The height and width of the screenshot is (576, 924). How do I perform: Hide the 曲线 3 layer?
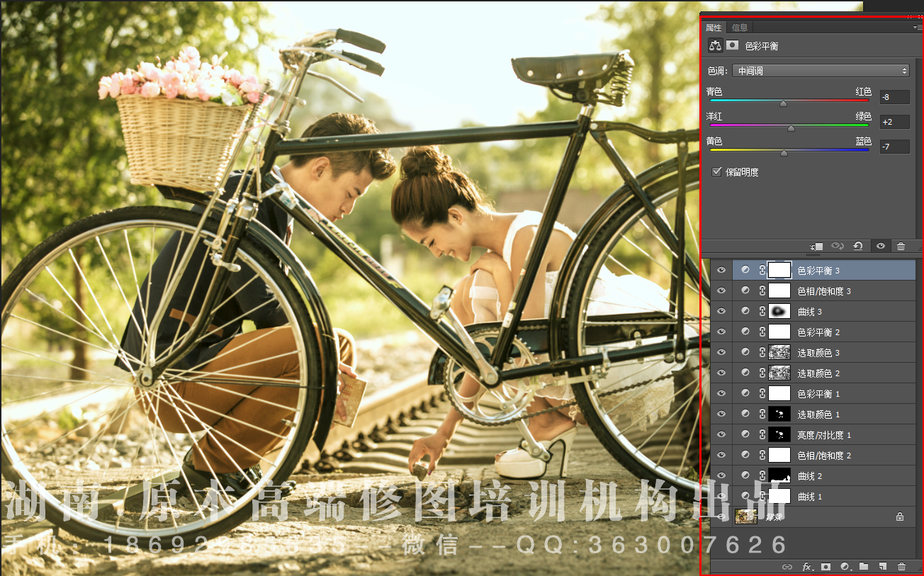click(x=721, y=311)
